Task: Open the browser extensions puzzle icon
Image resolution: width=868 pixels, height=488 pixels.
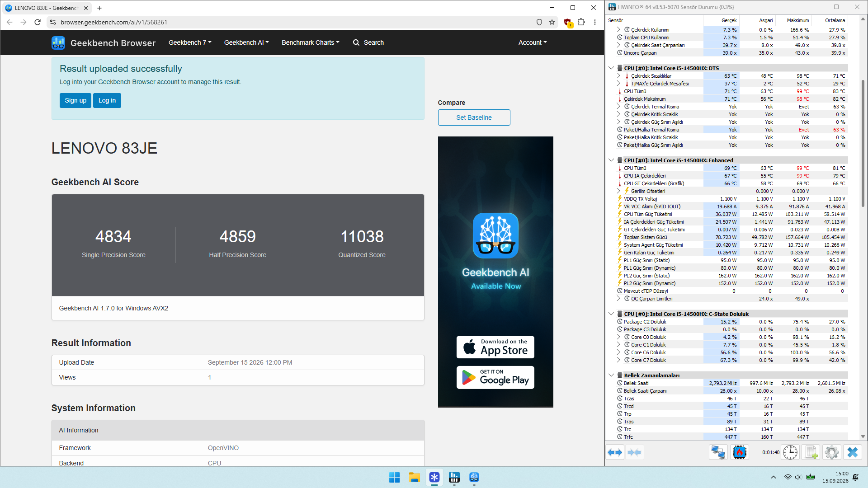Action: pos(581,22)
